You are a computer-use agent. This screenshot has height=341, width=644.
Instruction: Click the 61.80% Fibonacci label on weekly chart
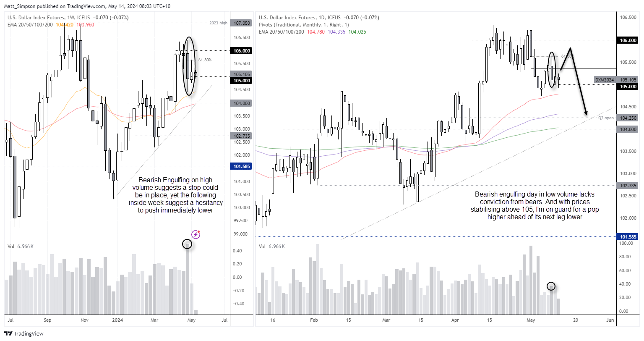205,60
